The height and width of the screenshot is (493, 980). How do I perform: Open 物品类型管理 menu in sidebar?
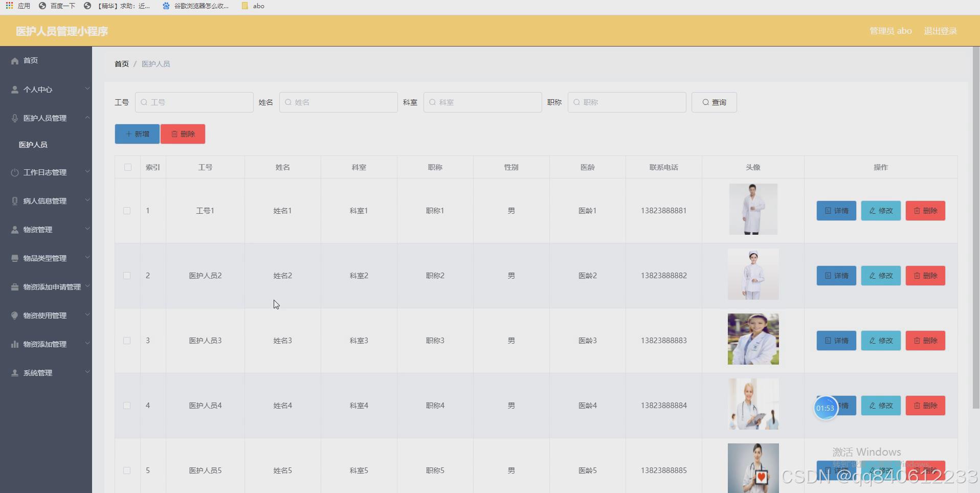tap(46, 258)
